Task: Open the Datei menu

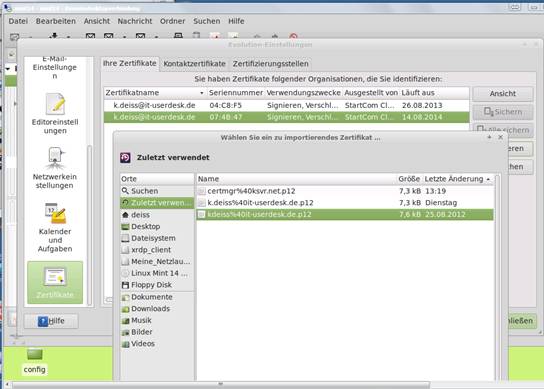Action: (x=18, y=21)
